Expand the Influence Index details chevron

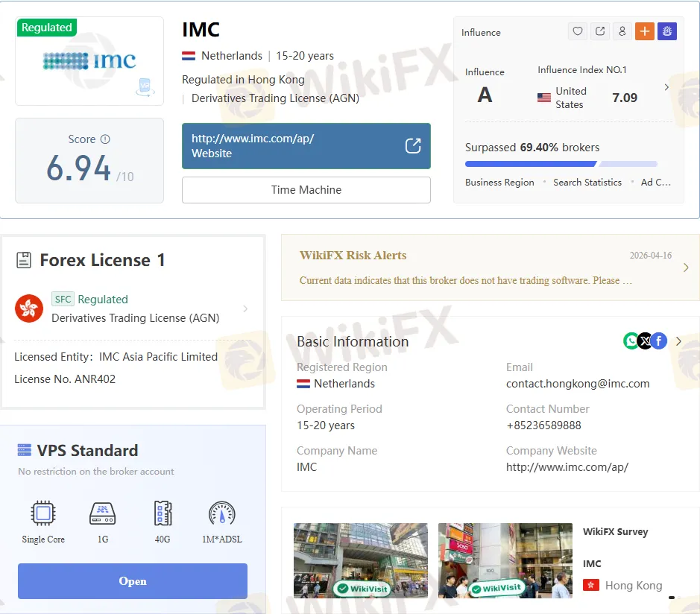pyautogui.click(x=666, y=87)
